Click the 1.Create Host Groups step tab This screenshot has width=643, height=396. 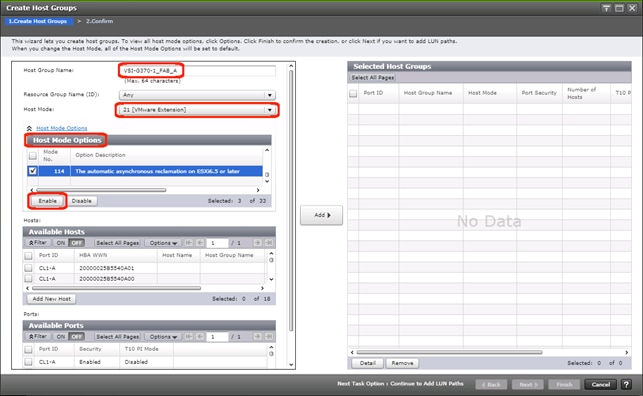[39, 21]
